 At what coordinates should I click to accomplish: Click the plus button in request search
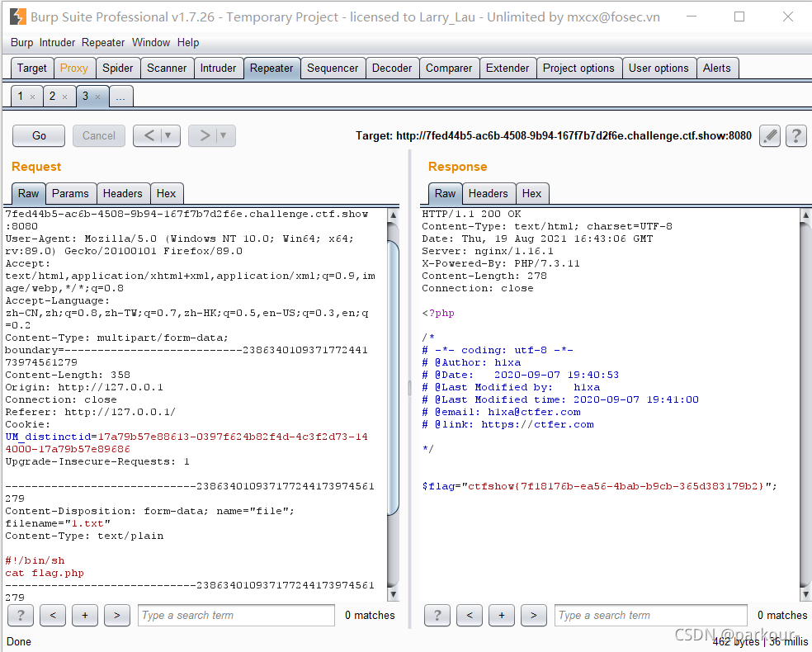85,615
